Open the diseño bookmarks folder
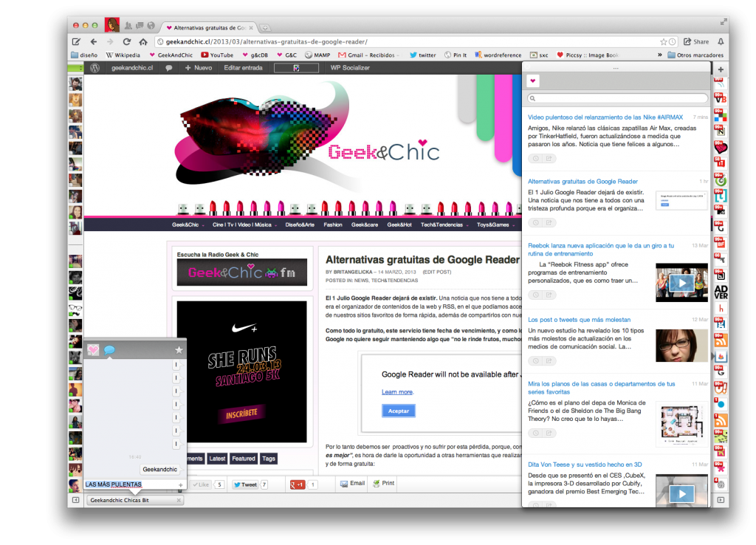The height and width of the screenshot is (545, 756). point(84,55)
